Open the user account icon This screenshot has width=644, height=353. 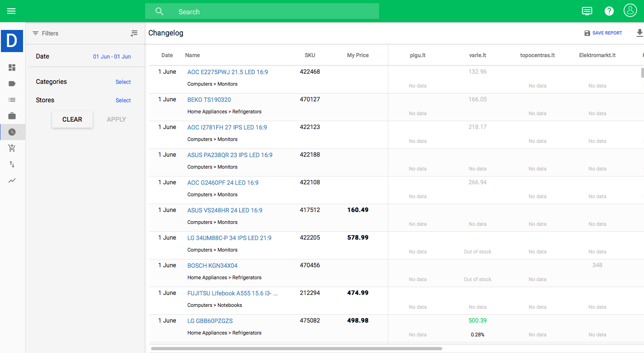[x=630, y=11]
